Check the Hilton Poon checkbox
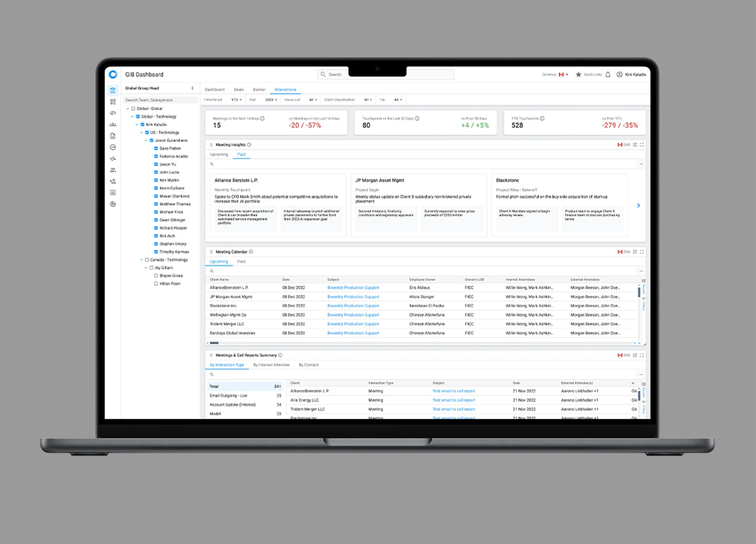 coord(156,284)
